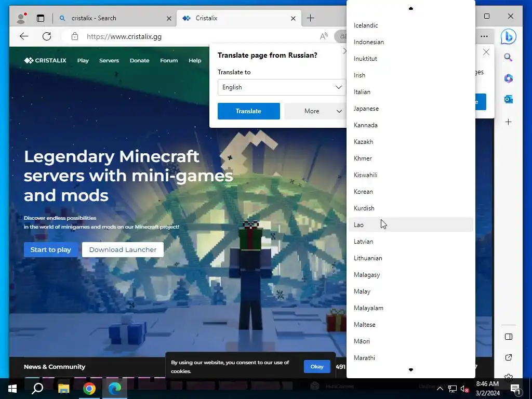Image resolution: width=532 pixels, height=399 pixels.
Task: Add sidebar app with plus icon
Action: tap(508, 122)
